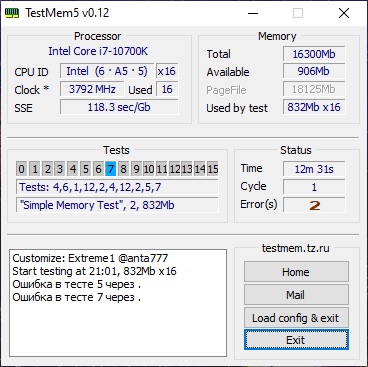Click the Cycle value 1
Image resolution: width=368 pixels, height=367 pixels.
(314, 187)
